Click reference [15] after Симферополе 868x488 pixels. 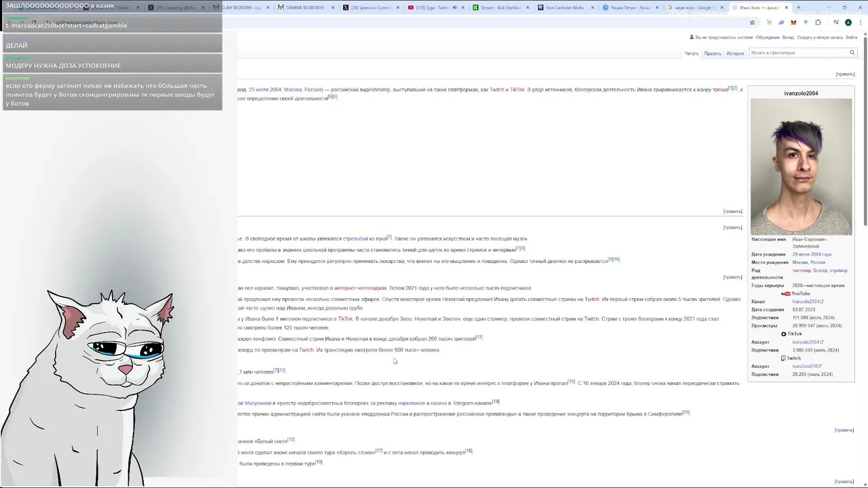pos(686,412)
